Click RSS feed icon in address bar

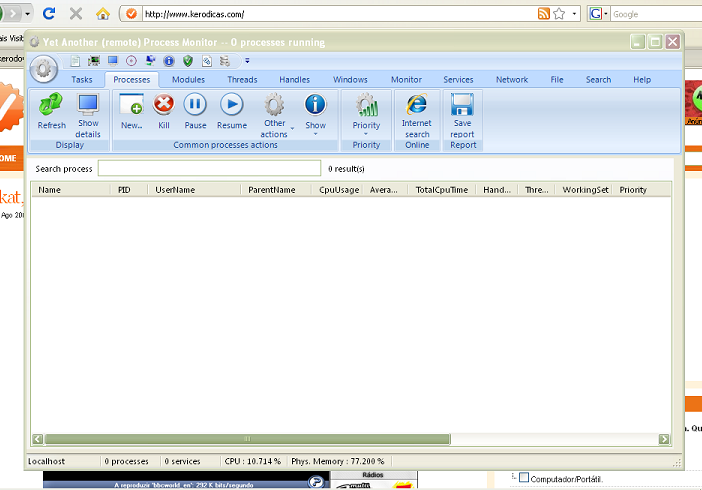point(544,14)
